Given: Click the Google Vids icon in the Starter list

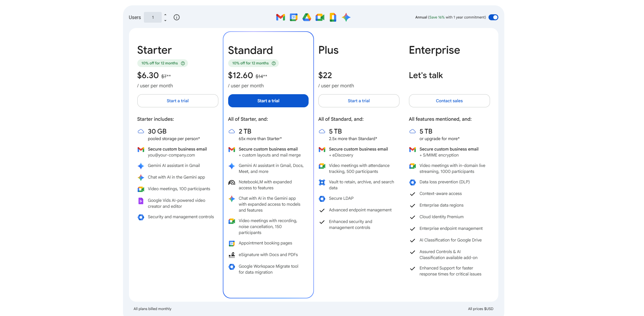Looking at the screenshot, I should [141, 201].
